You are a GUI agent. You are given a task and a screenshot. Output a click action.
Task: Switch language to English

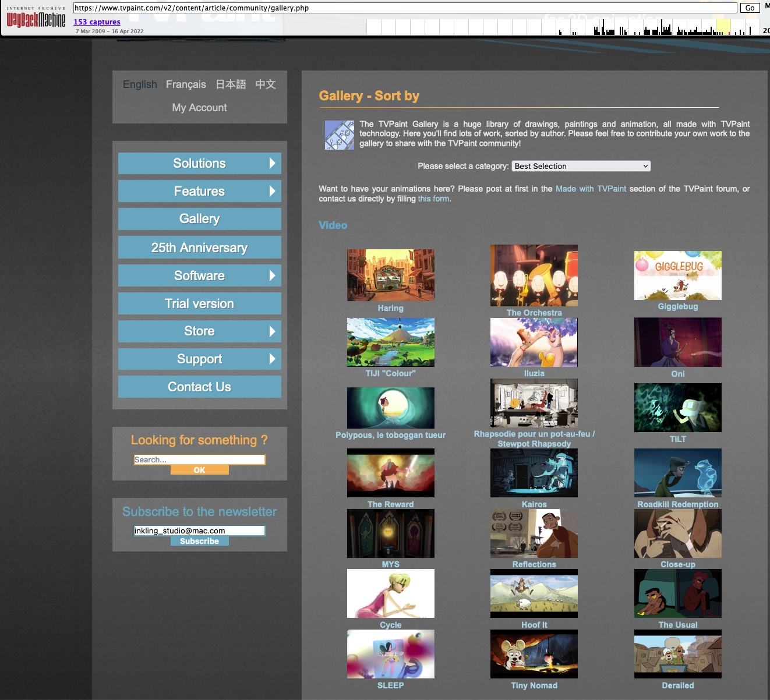[x=140, y=84]
